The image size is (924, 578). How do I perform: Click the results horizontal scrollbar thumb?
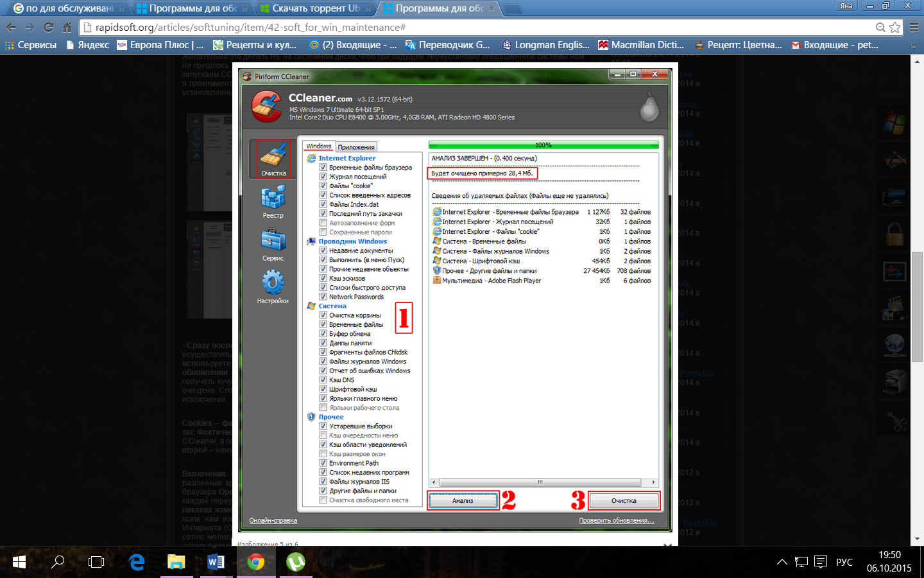[540, 482]
